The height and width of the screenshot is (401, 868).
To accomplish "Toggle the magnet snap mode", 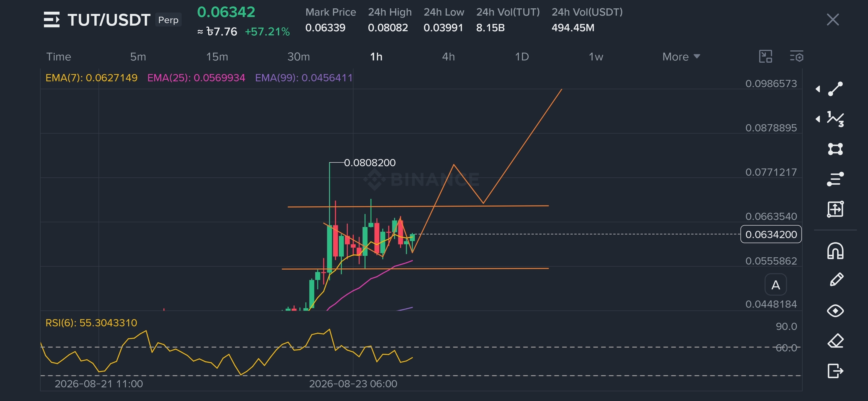I will (x=835, y=251).
